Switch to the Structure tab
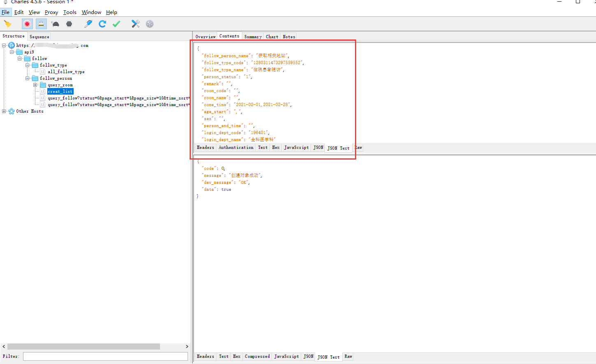Viewport: 596px width, 364px height. (x=14, y=36)
